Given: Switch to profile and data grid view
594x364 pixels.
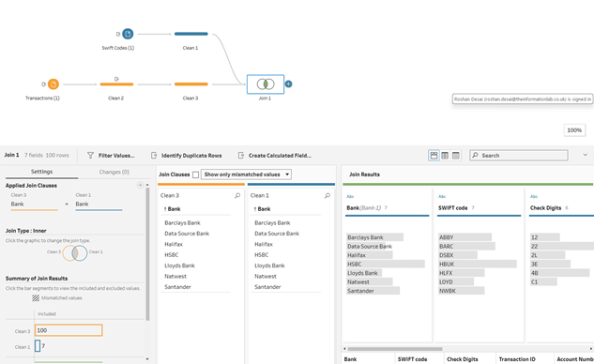Looking at the screenshot, I should pos(434,156).
